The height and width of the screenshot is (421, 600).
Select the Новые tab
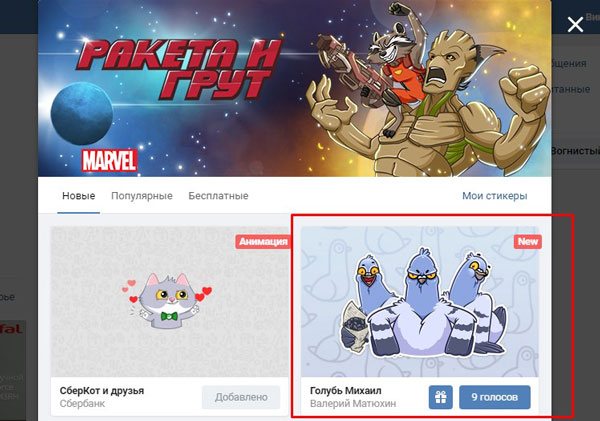(x=78, y=196)
